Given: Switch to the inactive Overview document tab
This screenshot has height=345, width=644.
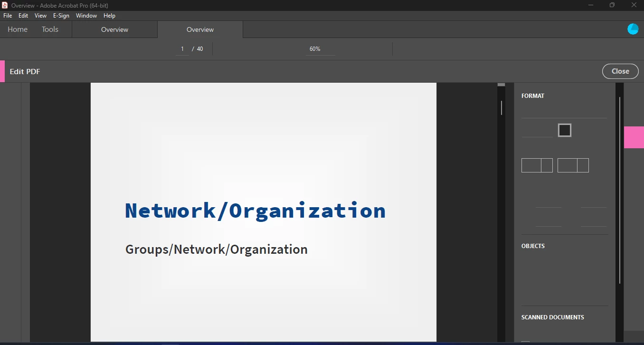Looking at the screenshot, I should [114, 29].
